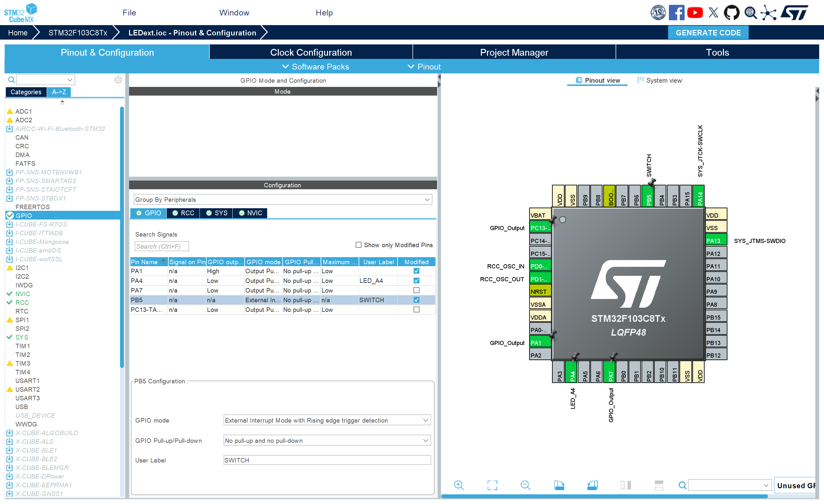Zoom out of the chip pinout
Viewport: 824px width, 504px height.
click(525, 485)
